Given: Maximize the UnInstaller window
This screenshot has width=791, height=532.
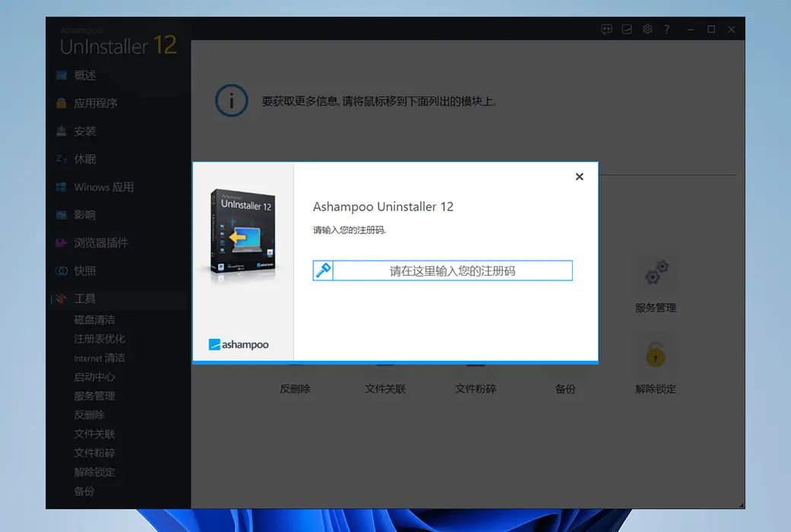Looking at the screenshot, I should (711, 29).
